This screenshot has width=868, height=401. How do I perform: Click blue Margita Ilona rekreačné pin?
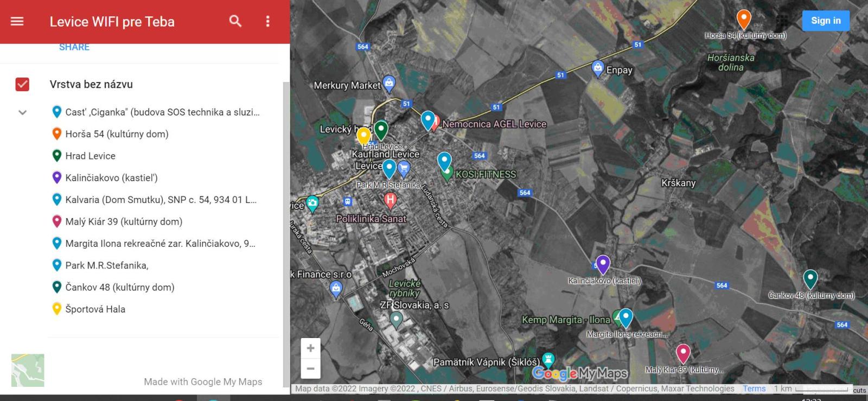pos(626,318)
